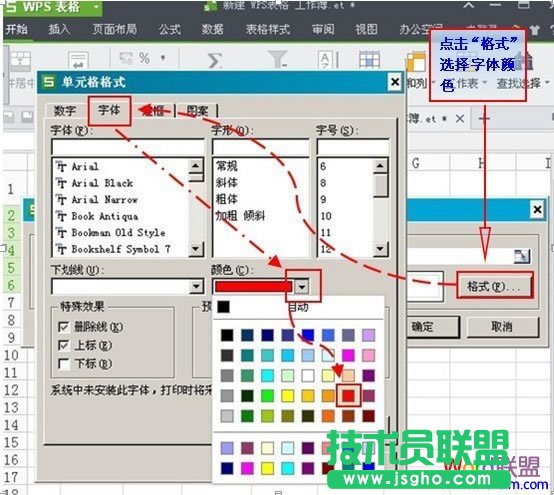Viewport: 554px width, 495px height.
Task: Select Bookman Old Style font
Action: [118, 233]
